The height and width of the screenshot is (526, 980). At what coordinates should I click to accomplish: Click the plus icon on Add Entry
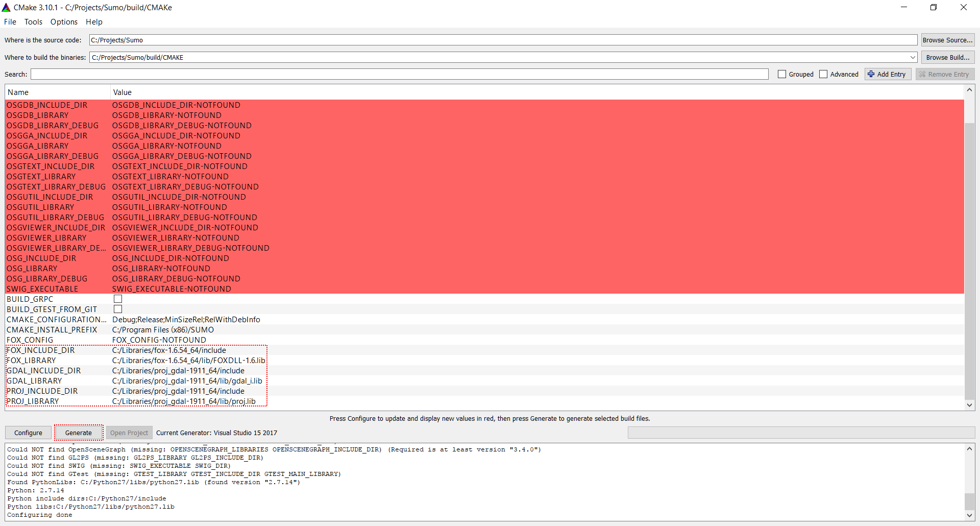(x=871, y=74)
